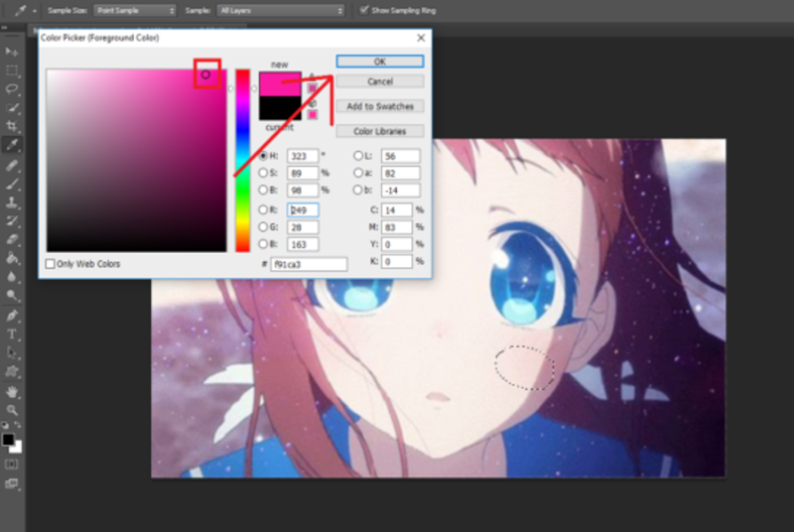794x532 pixels.
Task: Toggle Quick Mask mode icon
Action: (x=12, y=465)
